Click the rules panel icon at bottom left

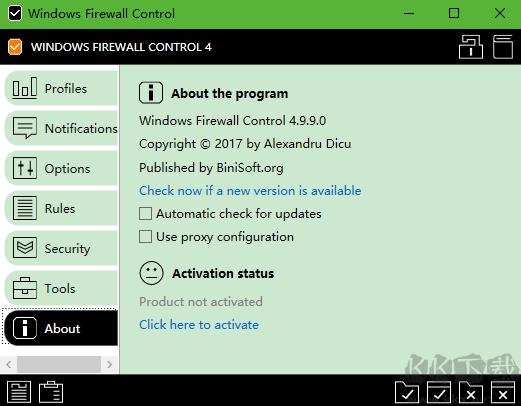[x=19, y=392]
